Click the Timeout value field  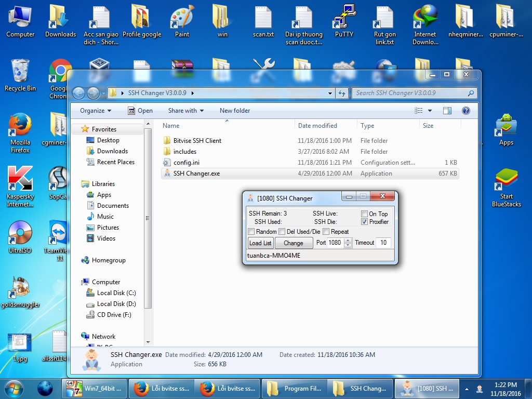click(x=383, y=243)
